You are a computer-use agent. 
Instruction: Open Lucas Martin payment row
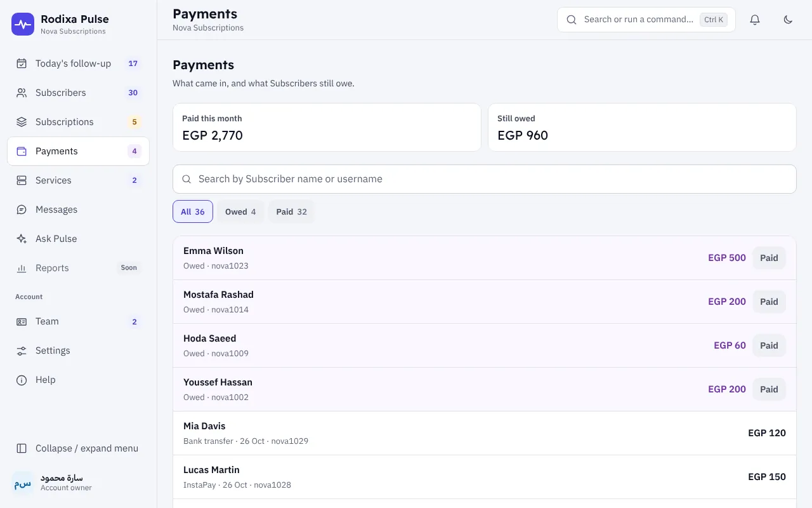[485, 477]
